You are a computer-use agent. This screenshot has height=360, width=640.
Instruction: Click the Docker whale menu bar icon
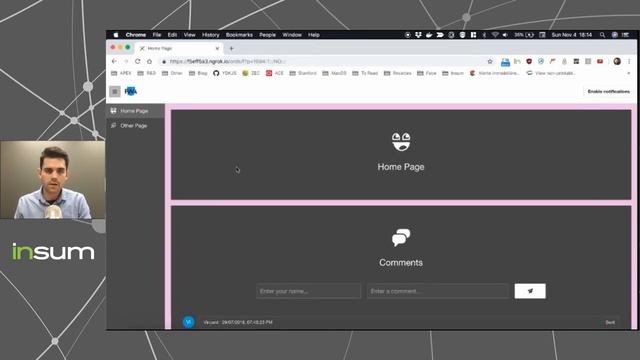(x=429, y=35)
